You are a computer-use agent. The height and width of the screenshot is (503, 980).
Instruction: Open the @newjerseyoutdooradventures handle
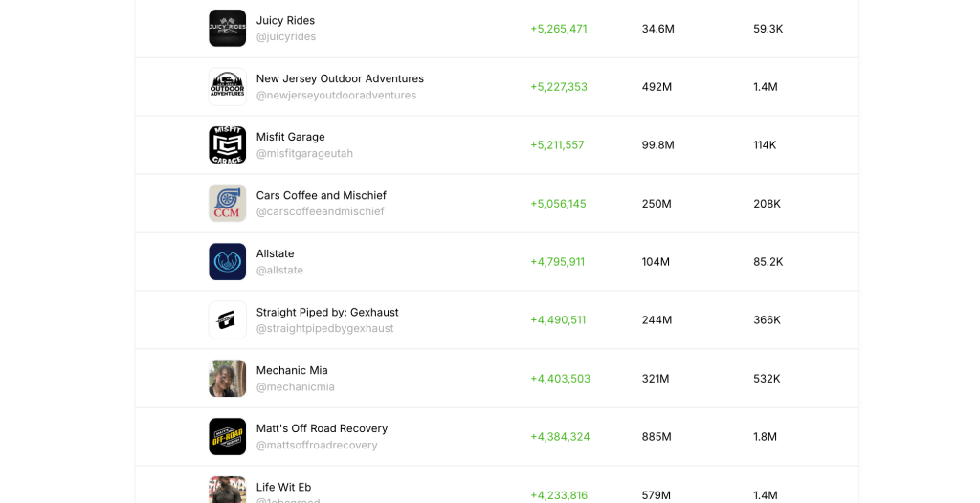pyautogui.click(x=336, y=96)
